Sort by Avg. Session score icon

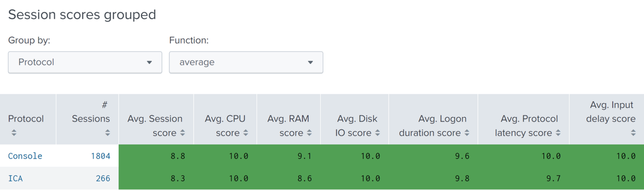(x=183, y=133)
